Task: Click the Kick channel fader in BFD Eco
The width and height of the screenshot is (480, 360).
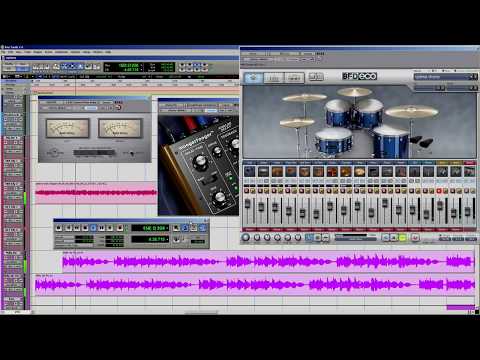Action: click(247, 203)
